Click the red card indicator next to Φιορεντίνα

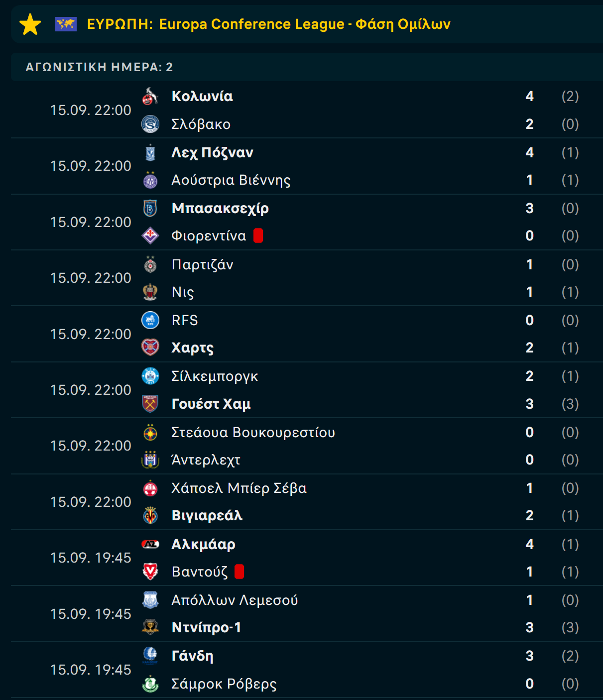258,235
